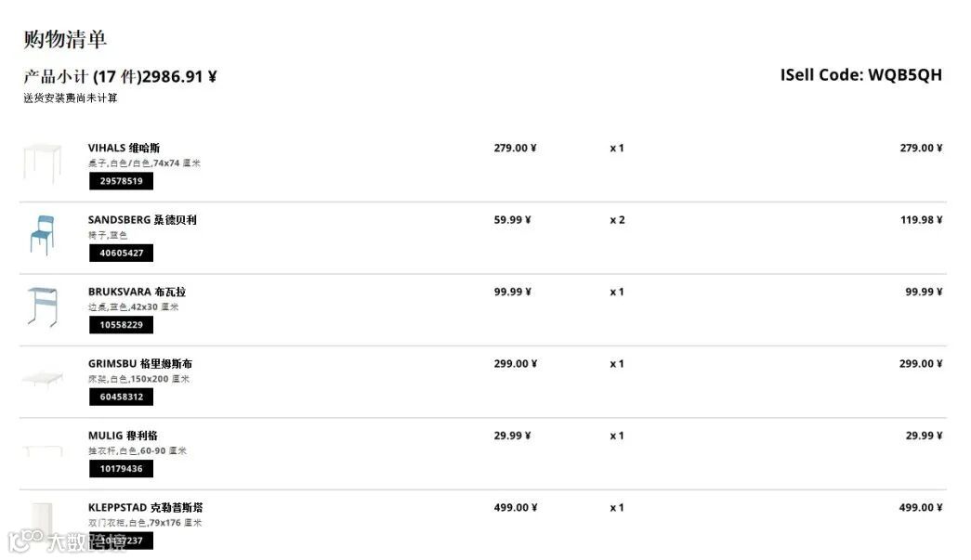Open the KLEPPSTAD 克勒普斯塔 product name
This screenshot has height=560, width=971.
click(x=146, y=507)
